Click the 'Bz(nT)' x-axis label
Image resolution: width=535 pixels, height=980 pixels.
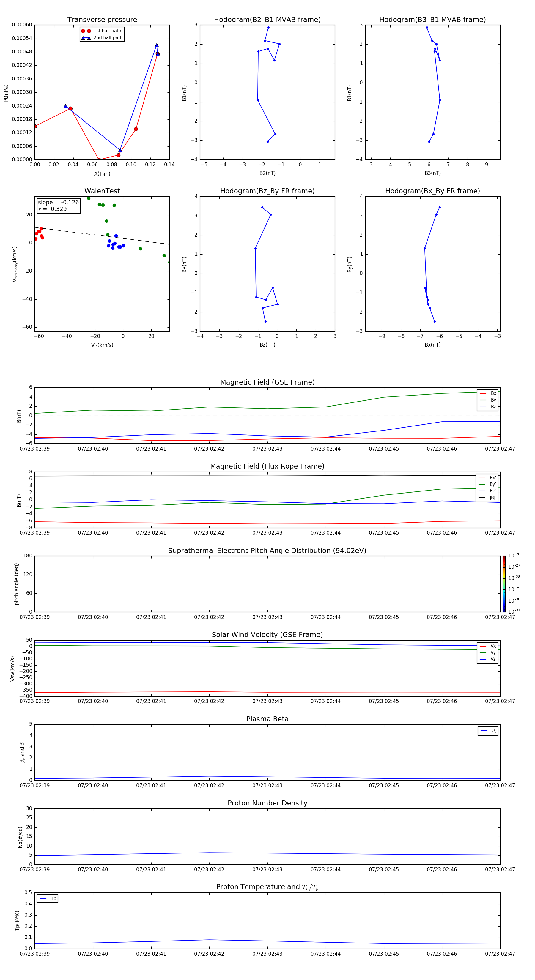click(267, 345)
